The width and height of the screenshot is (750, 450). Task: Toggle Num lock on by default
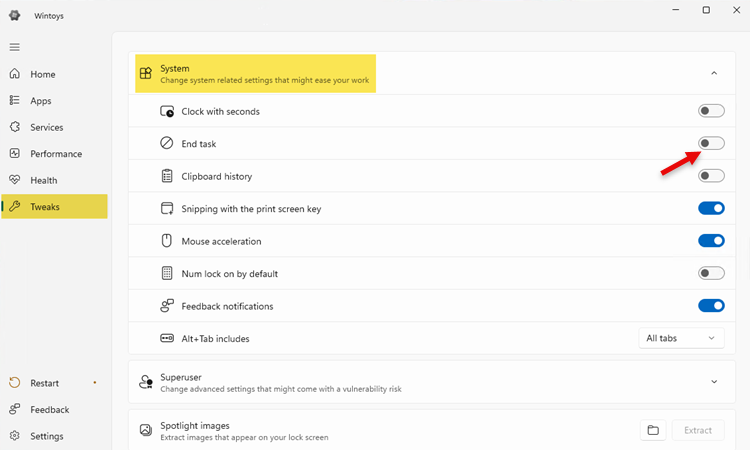click(x=711, y=273)
